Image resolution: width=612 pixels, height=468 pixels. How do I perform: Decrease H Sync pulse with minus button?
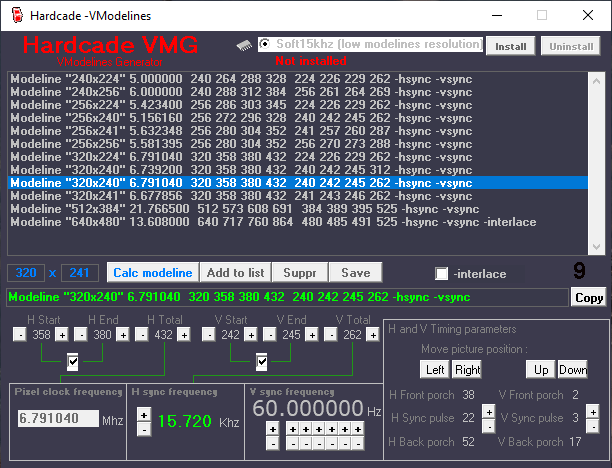click(x=489, y=426)
